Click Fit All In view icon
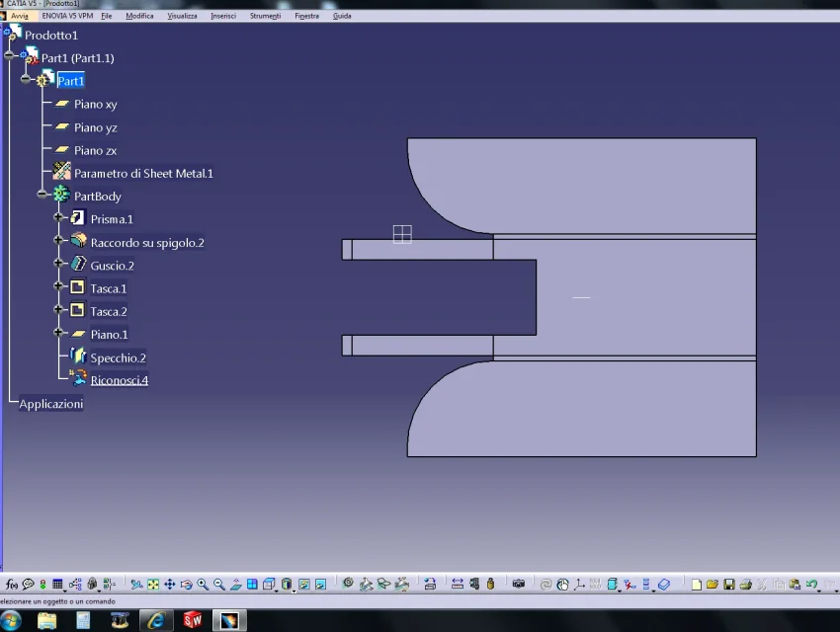840x632 pixels. [x=153, y=585]
